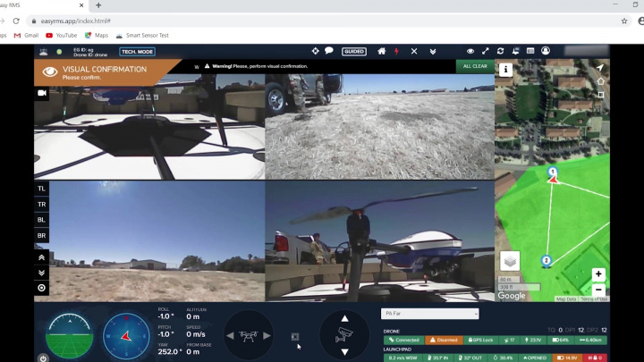The width and height of the screenshot is (644, 362).
Task: Open the user account profile icon
Action: [x=546, y=51]
